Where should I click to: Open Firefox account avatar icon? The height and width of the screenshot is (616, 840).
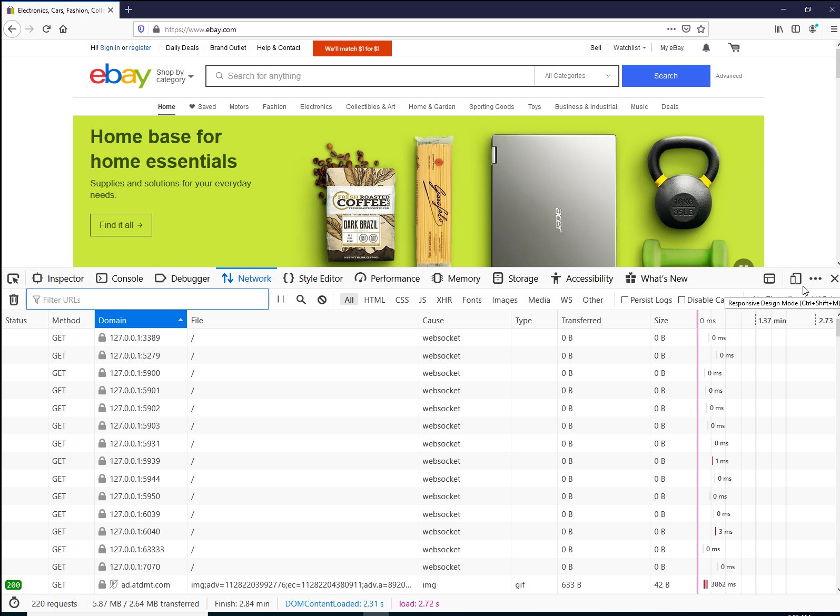813,29
